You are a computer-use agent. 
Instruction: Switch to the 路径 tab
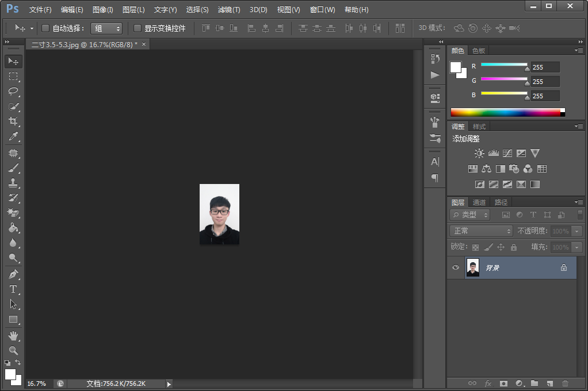[501, 202]
